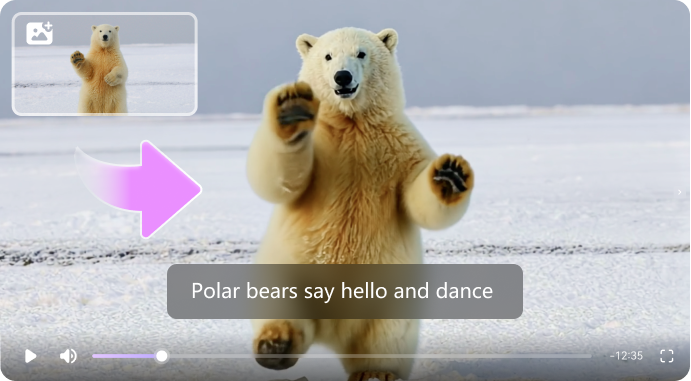Mute the video volume speaker icon

point(68,356)
